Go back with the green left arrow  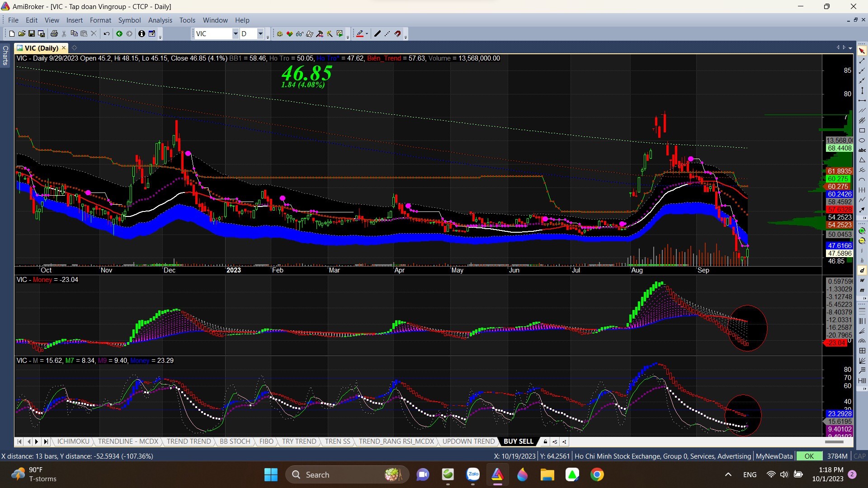coord(119,34)
